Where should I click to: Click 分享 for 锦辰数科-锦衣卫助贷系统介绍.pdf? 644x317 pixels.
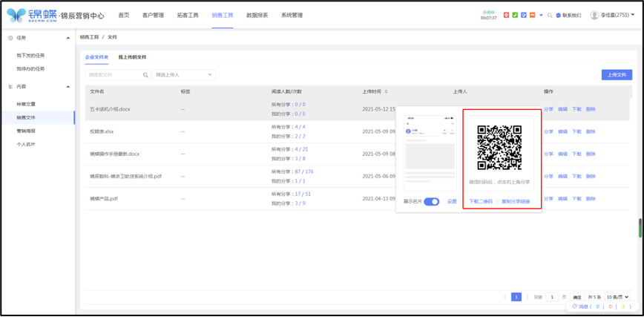pyautogui.click(x=548, y=177)
